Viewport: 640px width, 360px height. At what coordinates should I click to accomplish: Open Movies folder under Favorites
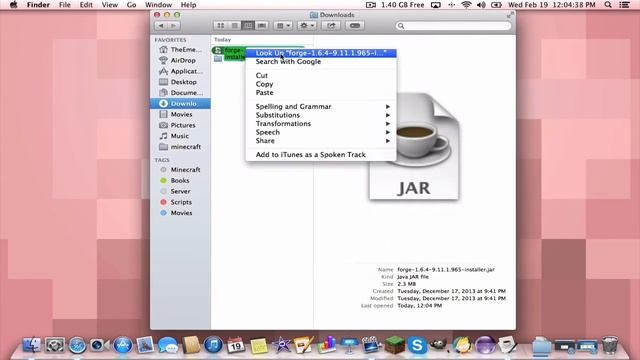point(180,114)
